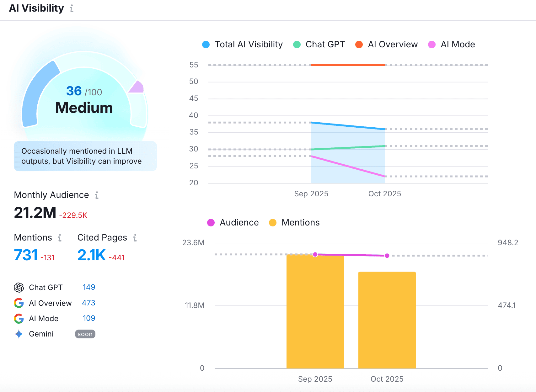Toggle the Audience legend series

pos(233,223)
